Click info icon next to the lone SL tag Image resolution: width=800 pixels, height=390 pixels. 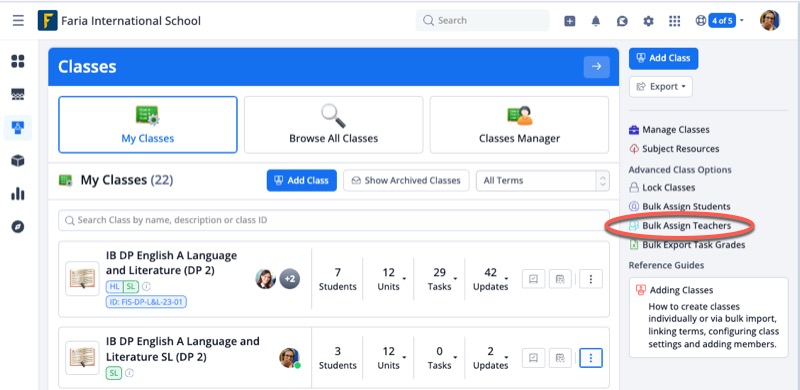click(x=130, y=373)
